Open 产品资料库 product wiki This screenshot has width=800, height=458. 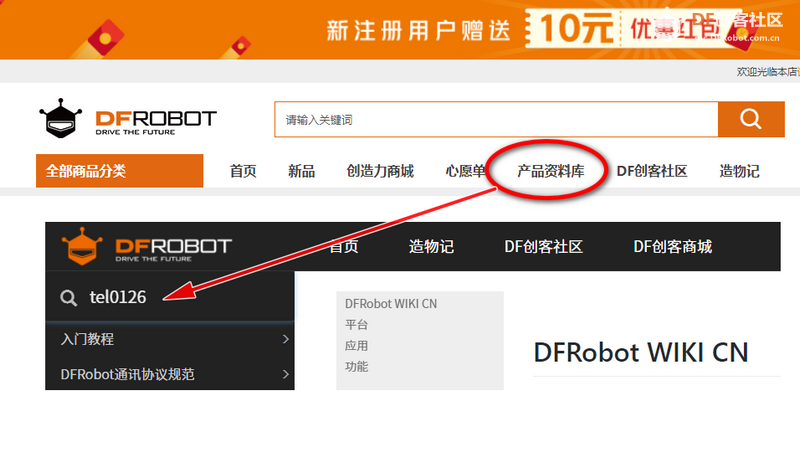[551, 171]
